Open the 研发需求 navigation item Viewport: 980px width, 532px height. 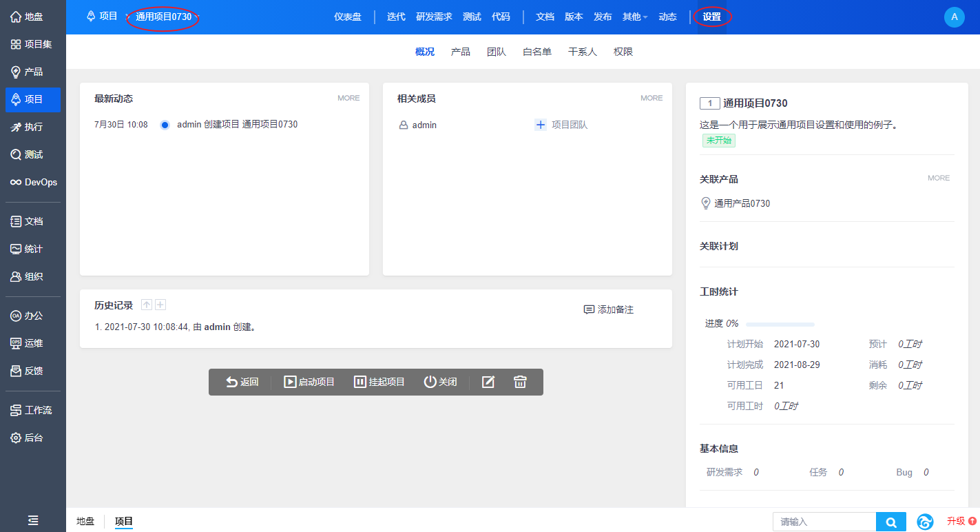(434, 17)
